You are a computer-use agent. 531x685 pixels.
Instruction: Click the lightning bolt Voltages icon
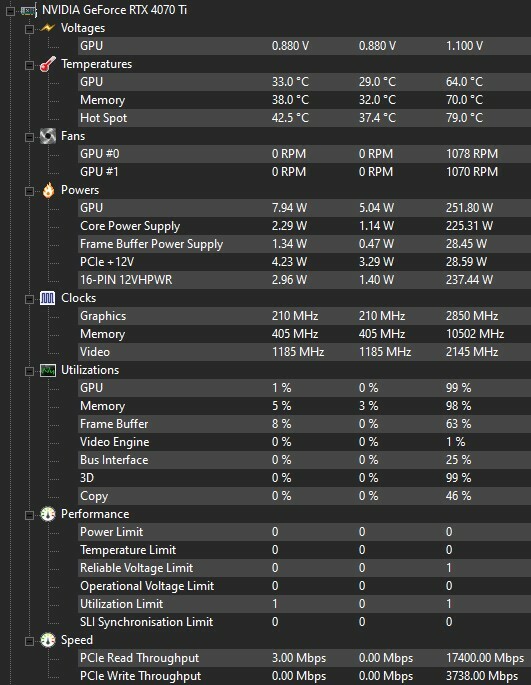[48, 28]
